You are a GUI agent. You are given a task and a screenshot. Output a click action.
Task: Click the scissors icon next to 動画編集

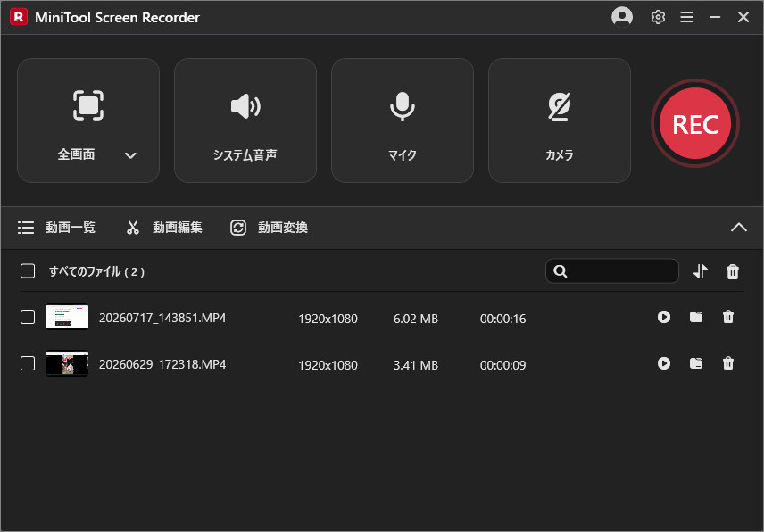(x=133, y=228)
